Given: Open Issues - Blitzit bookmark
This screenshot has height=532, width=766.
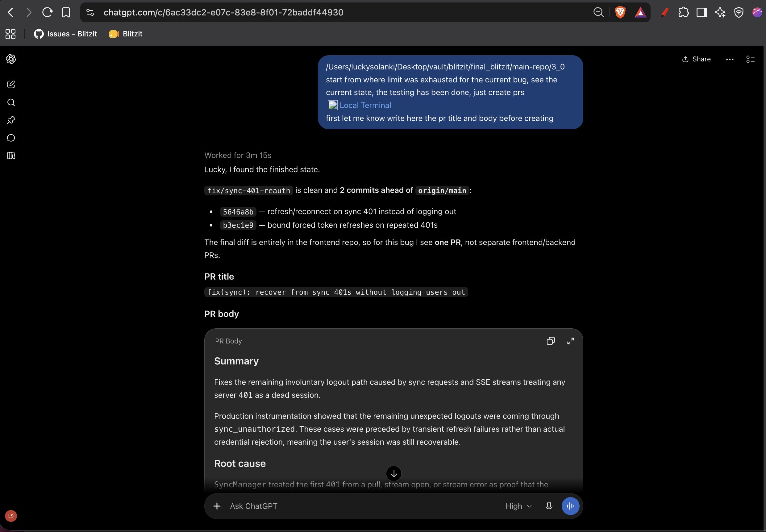Looking at the screenshot, I should (x=65, y=34).
